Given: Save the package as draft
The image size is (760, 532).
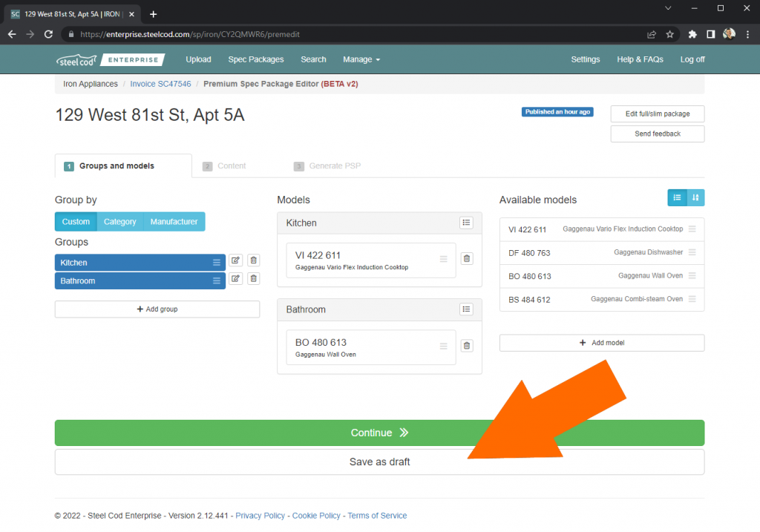Looking at the screenshot, I should click(x=379, y=462).
